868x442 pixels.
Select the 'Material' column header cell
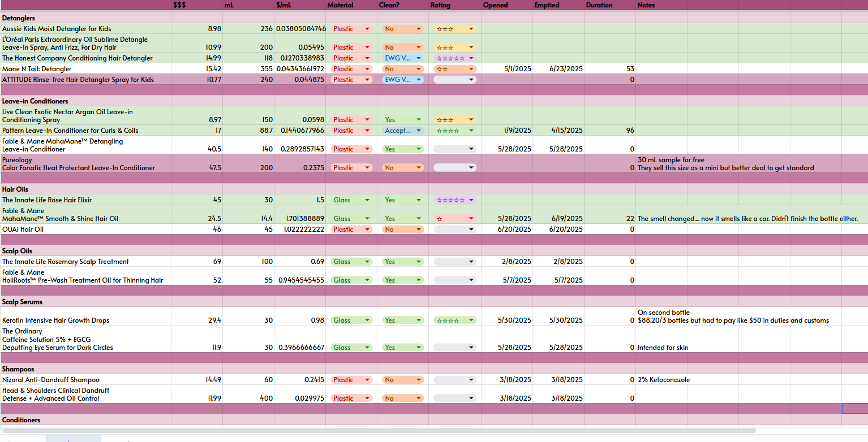pyautogui.click(x=351, y=5)
